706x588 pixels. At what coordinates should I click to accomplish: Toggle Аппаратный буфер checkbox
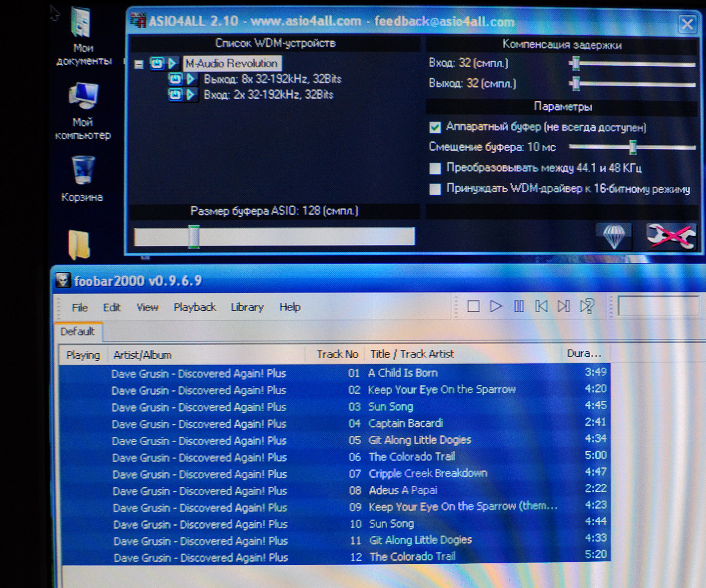tap(435, 127)
